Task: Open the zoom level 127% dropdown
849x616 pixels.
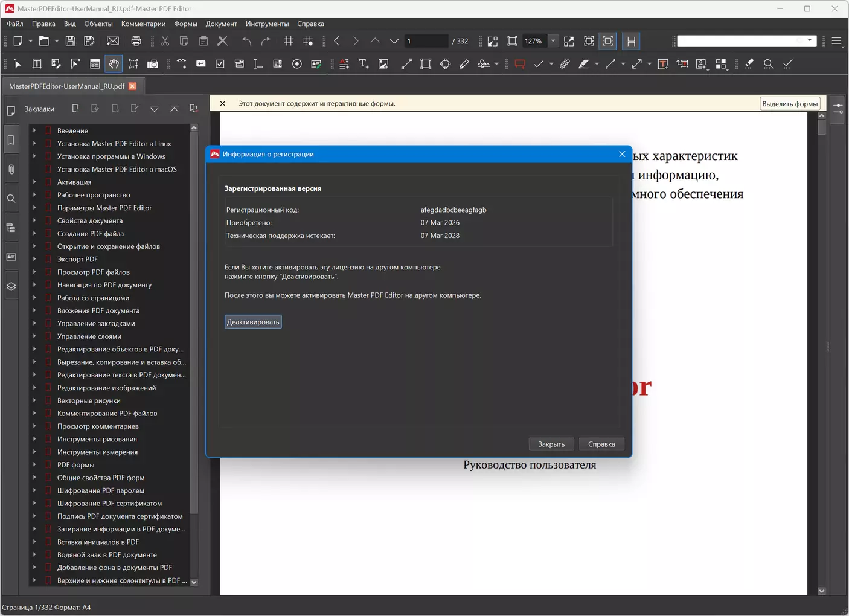Action: point(553,41)
